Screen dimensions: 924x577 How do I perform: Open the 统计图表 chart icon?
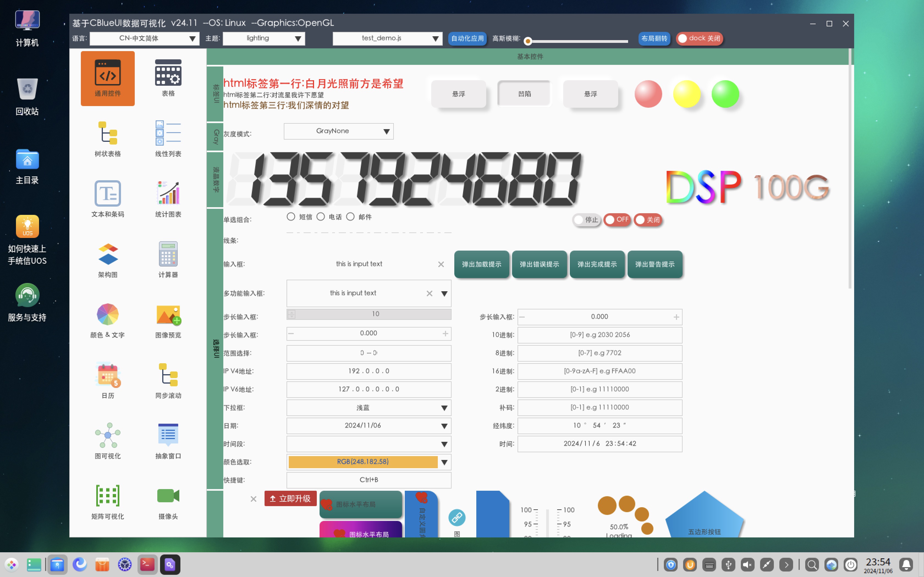point(168,198)
